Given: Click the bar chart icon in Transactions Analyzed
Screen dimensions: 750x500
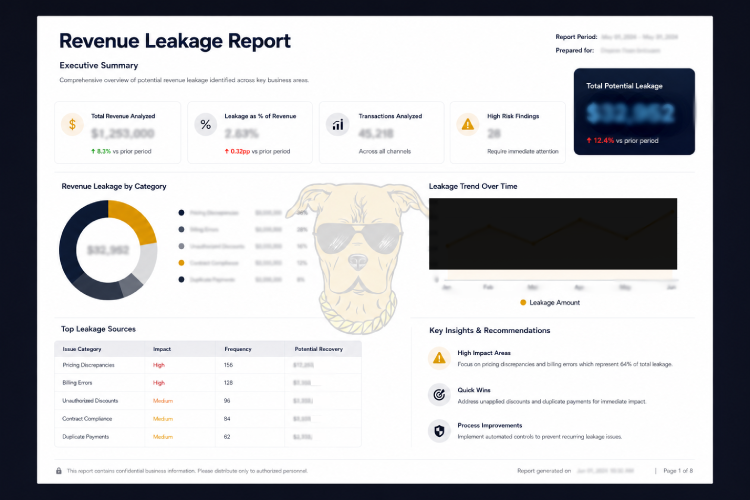Looking at the screenshot, I should [x=338, y=125].
